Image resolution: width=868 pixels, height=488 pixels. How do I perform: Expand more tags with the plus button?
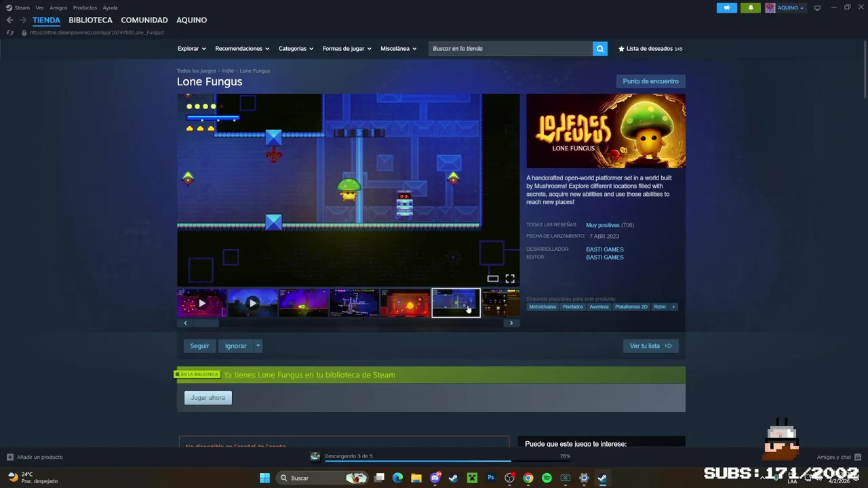[673, 307]
